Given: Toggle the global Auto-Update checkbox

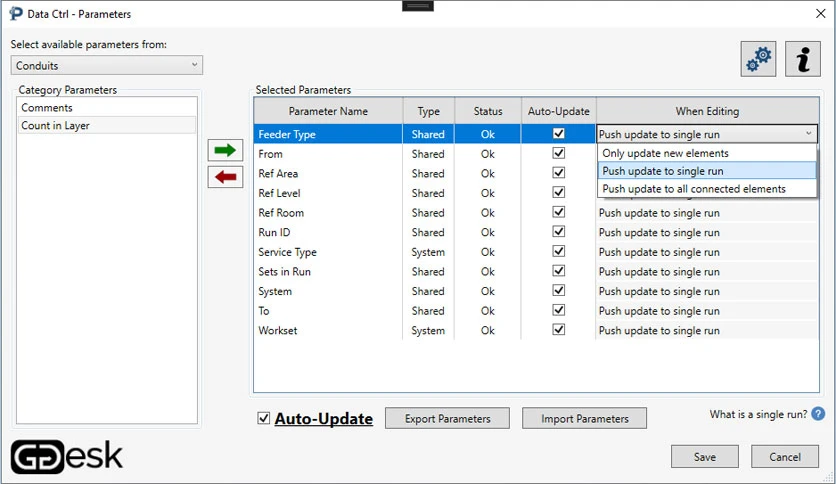Looking at the screenshot, I should (x=263, y=418).
